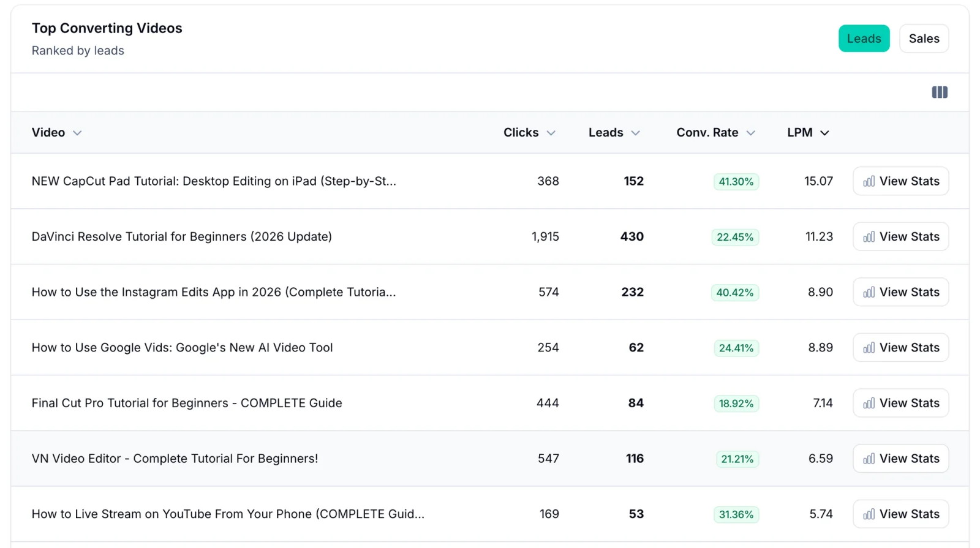
Task: Click the 62 leads value
Action: pyautogui.click(x=636, y=347)
